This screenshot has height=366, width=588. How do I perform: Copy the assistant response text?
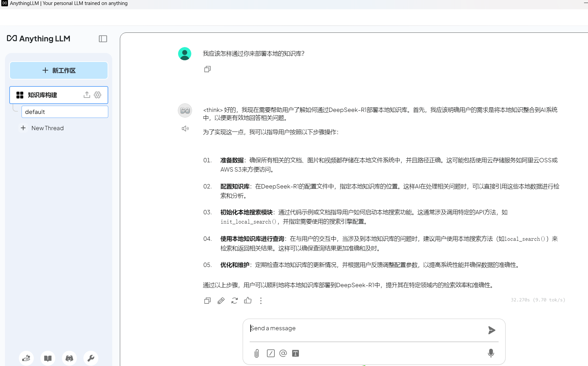pos(207,301)
